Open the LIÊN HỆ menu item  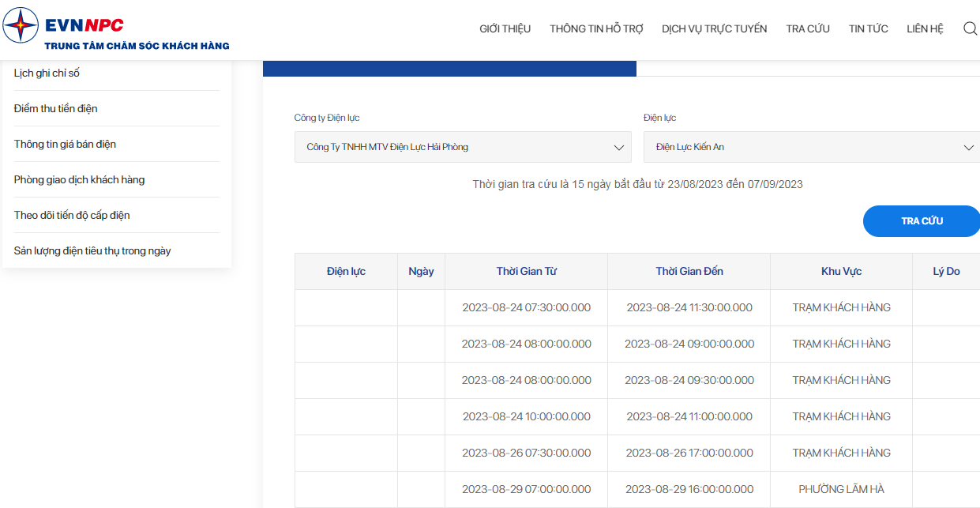(x=926, y=28)
